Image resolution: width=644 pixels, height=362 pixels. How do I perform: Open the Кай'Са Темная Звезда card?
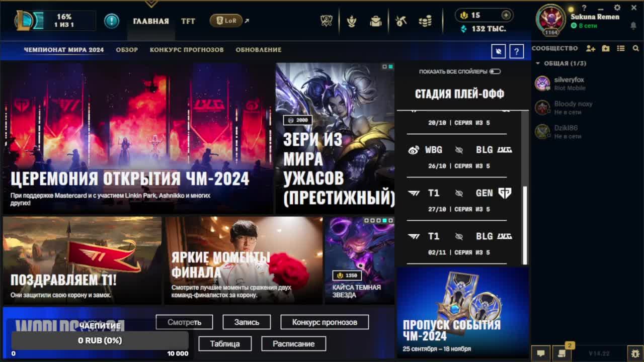(359, 260)
